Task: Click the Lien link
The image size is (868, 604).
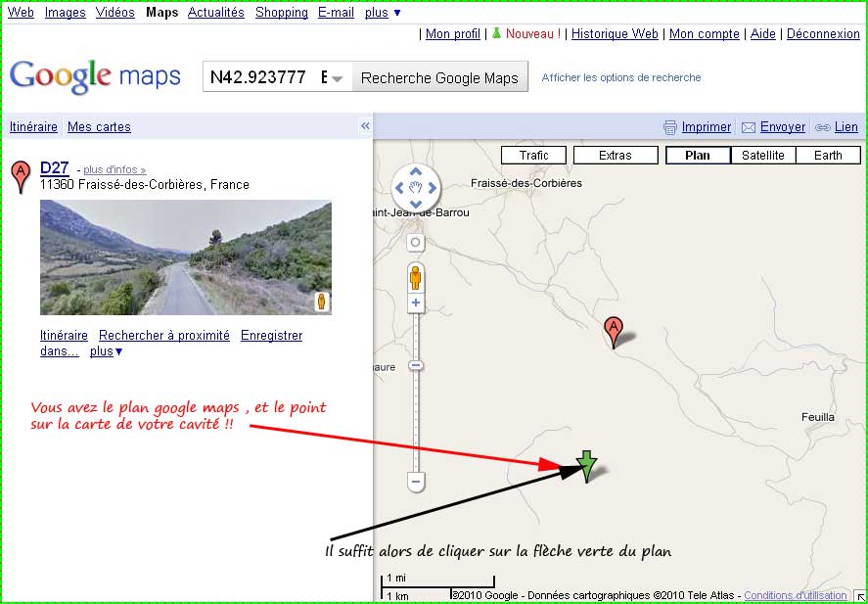Action: click(x=846, y=127)
